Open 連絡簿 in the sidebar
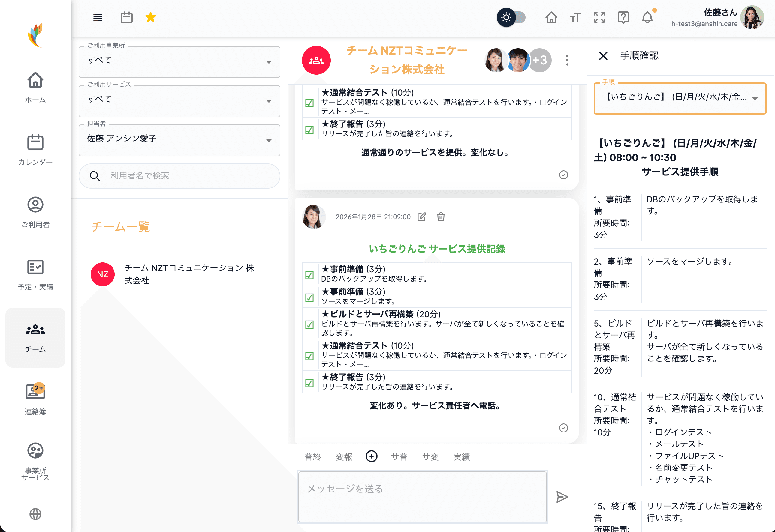 35,399
